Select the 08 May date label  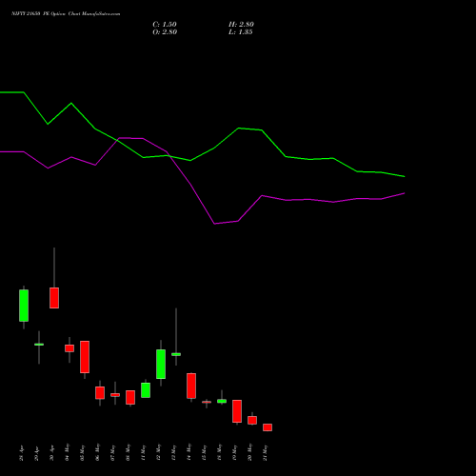[128, 452]
